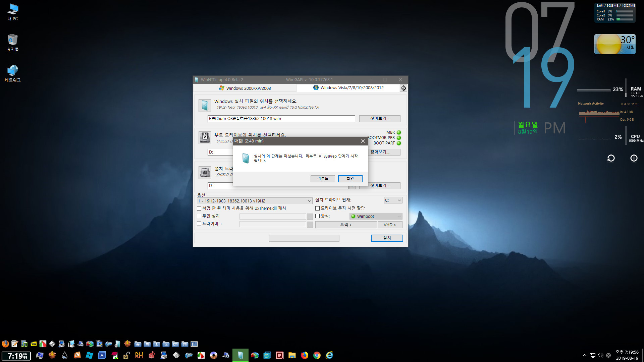Click the boot drive floppy icon
This screenshot has height=362, width=644.
[x=205, y=137]
